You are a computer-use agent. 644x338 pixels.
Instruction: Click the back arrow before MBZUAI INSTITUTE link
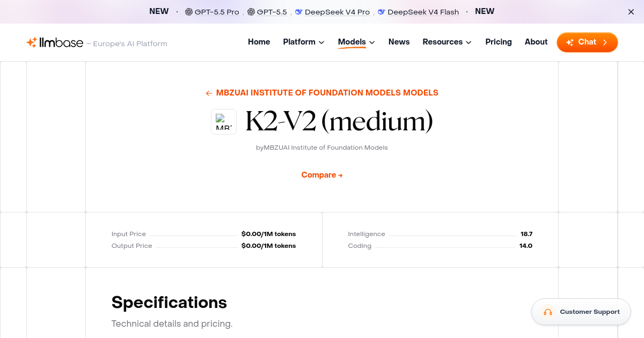tap(209, 93)
